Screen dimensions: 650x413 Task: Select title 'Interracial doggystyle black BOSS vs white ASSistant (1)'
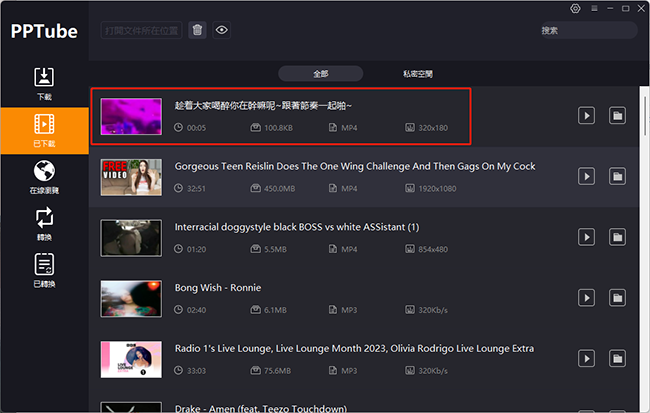tap(297, 227)
